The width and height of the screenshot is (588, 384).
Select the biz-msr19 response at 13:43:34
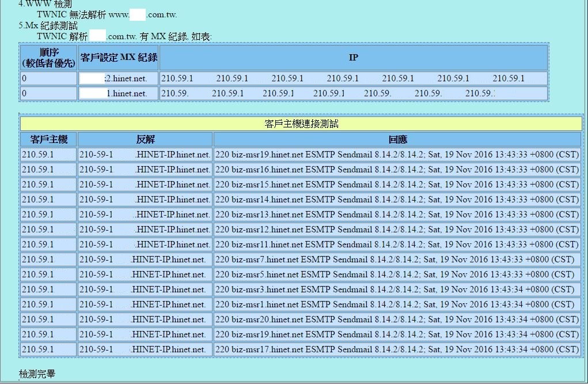[x=397, y=334]
